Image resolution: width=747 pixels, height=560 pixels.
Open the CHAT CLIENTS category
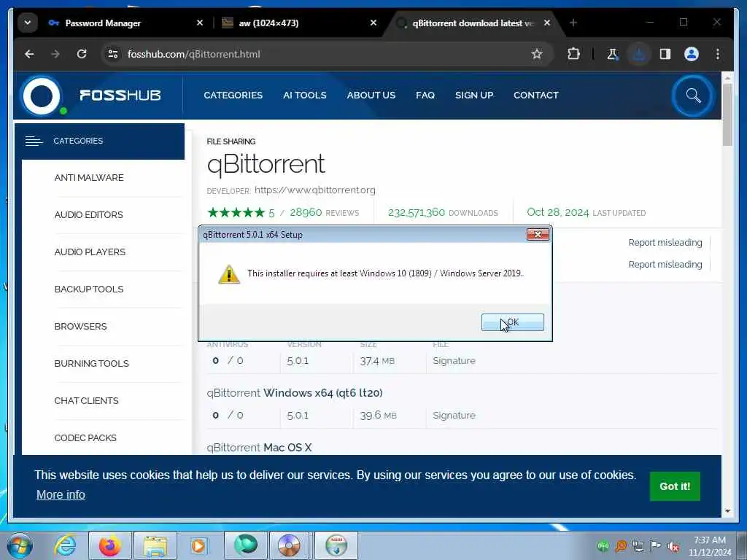[86, 400]
